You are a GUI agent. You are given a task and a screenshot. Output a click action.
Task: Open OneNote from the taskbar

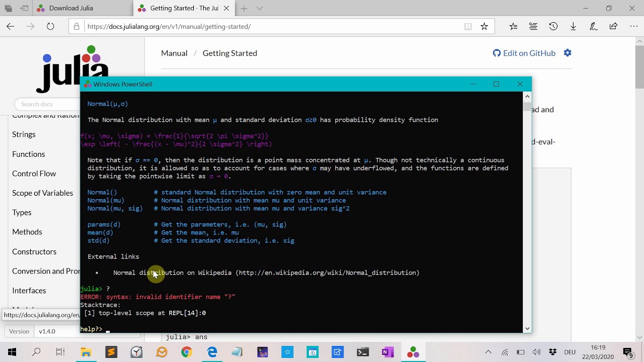point(388,352)
